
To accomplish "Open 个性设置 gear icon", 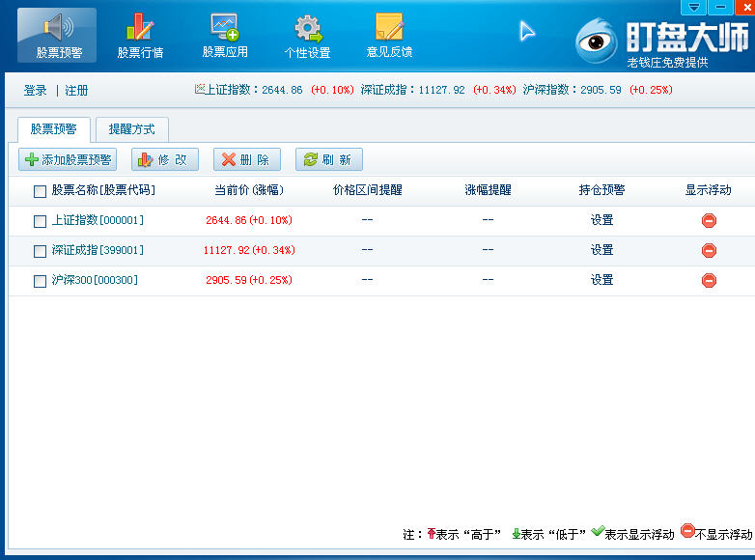I will [x=308, y=35].
